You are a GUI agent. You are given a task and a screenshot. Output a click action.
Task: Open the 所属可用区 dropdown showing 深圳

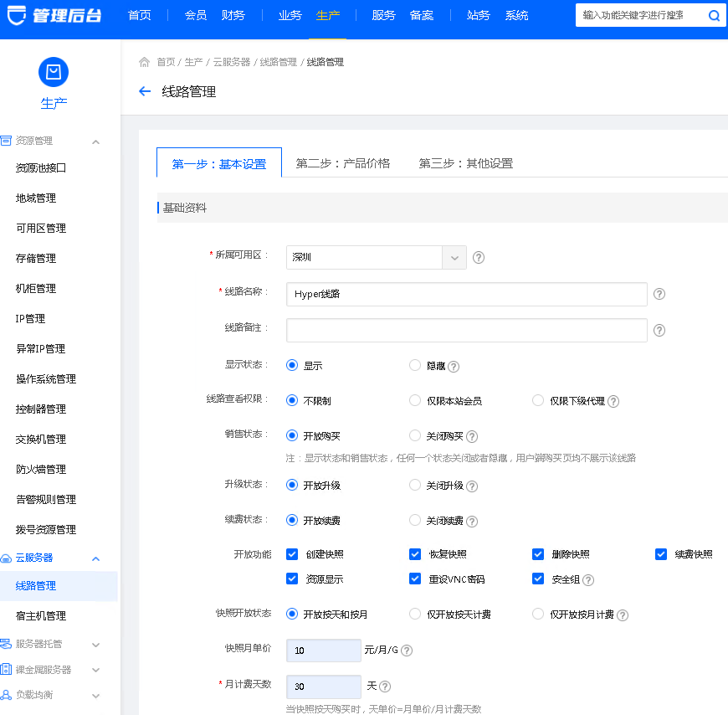coord(376,257)
